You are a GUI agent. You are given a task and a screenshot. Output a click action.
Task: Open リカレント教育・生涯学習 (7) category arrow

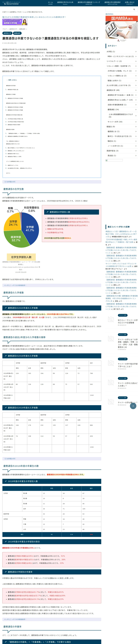click(x=136, y=66)
